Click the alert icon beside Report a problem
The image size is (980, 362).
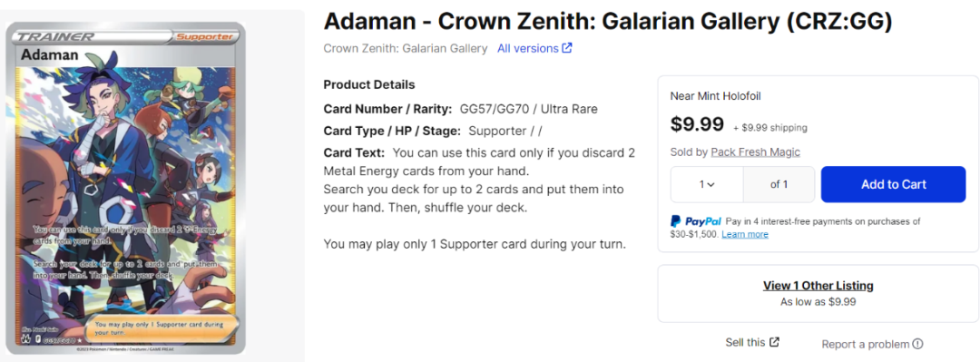pyautogui.click(x=917, y=344)
